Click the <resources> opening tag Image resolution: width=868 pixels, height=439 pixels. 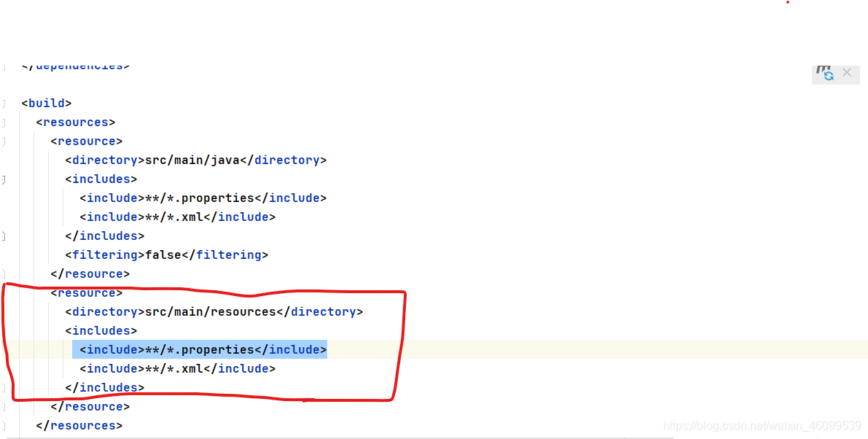pyautogui.click(x=75, y=122)
